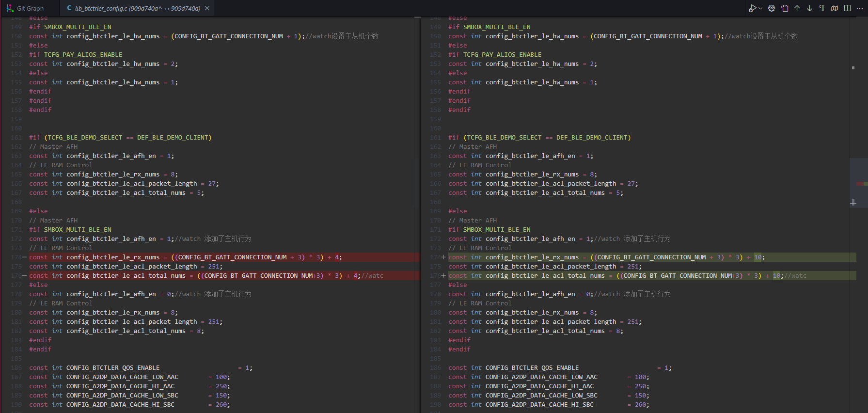Viewport: 868px width, 413px height.
Task: Revert change with plus icon on right line 176
Action: (443, 276)
